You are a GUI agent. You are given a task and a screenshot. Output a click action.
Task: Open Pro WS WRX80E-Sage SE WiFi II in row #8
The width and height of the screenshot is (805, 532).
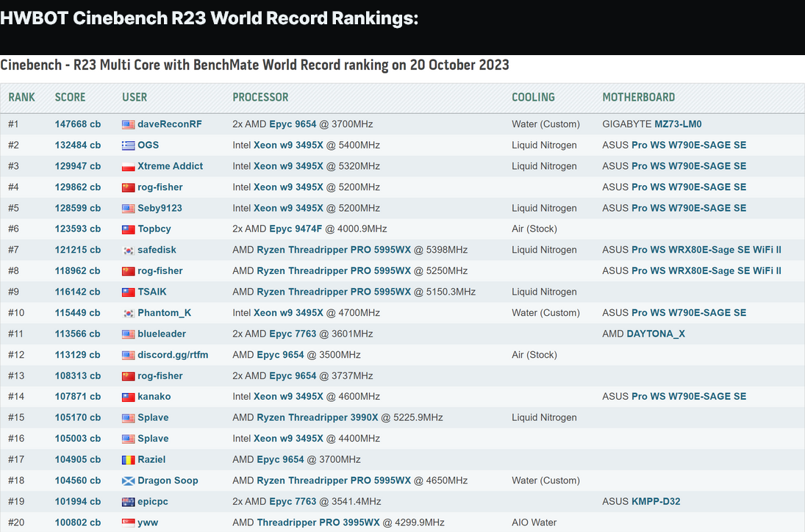(706, 271)
